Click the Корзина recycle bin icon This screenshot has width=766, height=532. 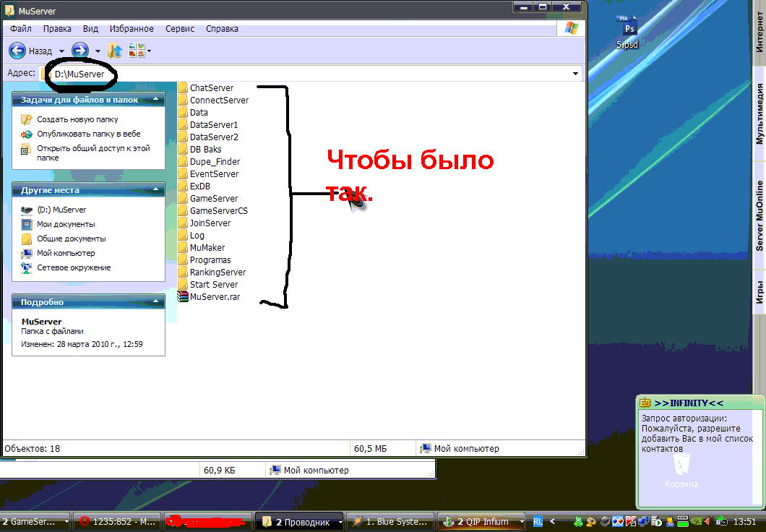click(x=681, y=470)
